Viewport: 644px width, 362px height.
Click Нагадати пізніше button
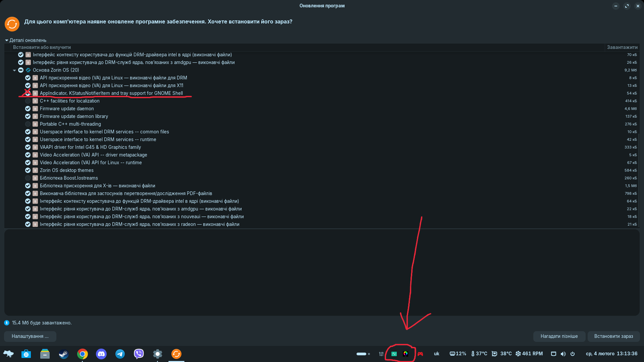coord(559,336)
